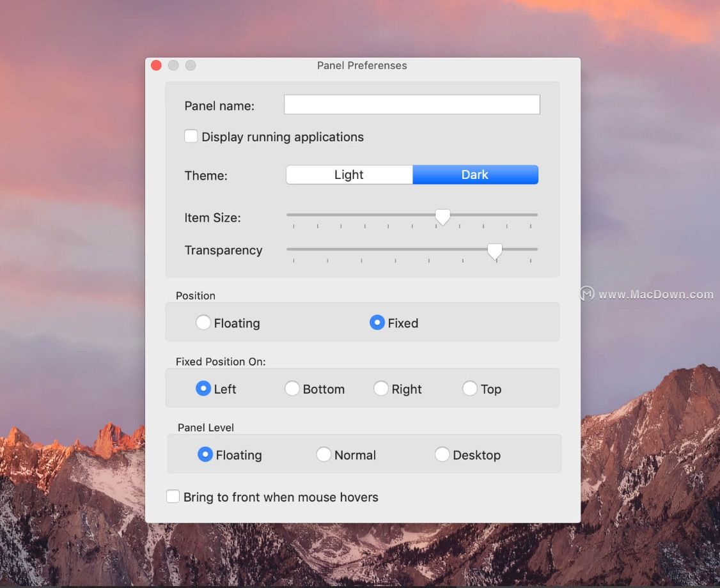The width and height of the screenshot is (720, 588).
Task: Click the 'Position' heading
Action: (196, 296)
